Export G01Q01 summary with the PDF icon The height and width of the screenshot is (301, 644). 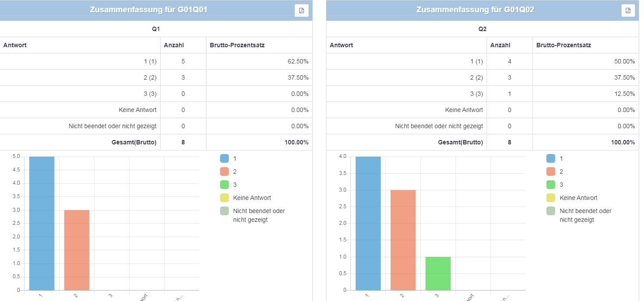click(x=301, y=10)
